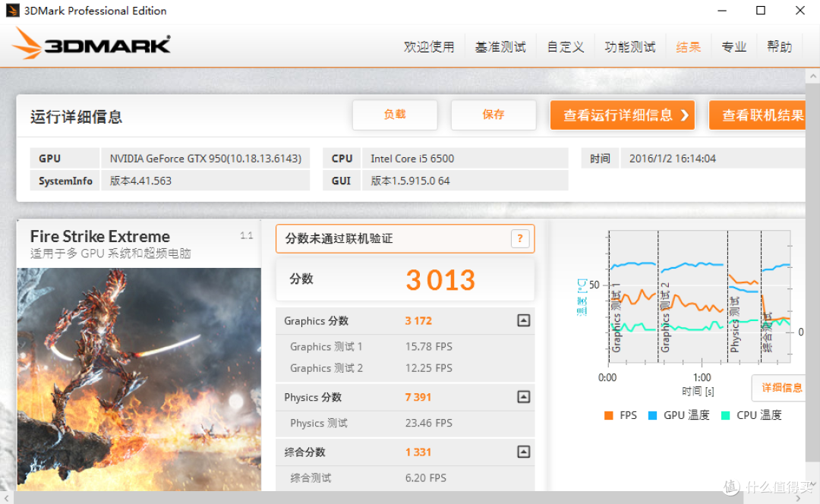
Task: Close the 3DMark window
Action: (800, 11)
